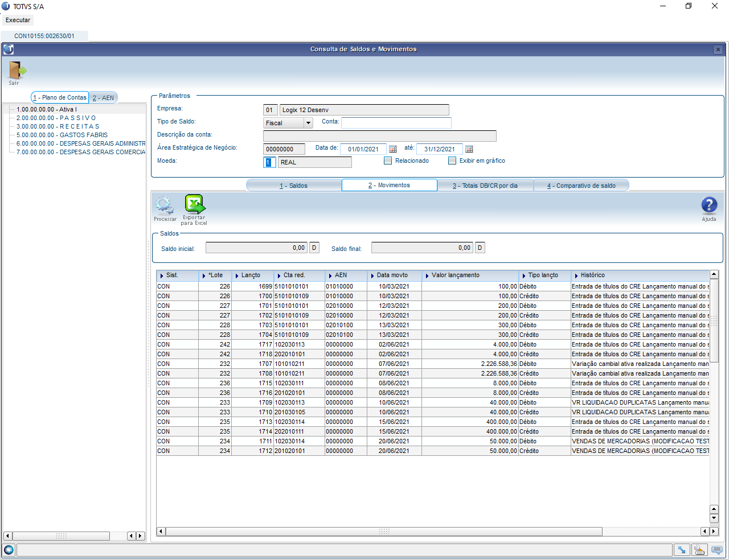Select account 2.00.00.00.00 - PASSIVO
Viewport: 729px width, 560px height.
(56, 118)
